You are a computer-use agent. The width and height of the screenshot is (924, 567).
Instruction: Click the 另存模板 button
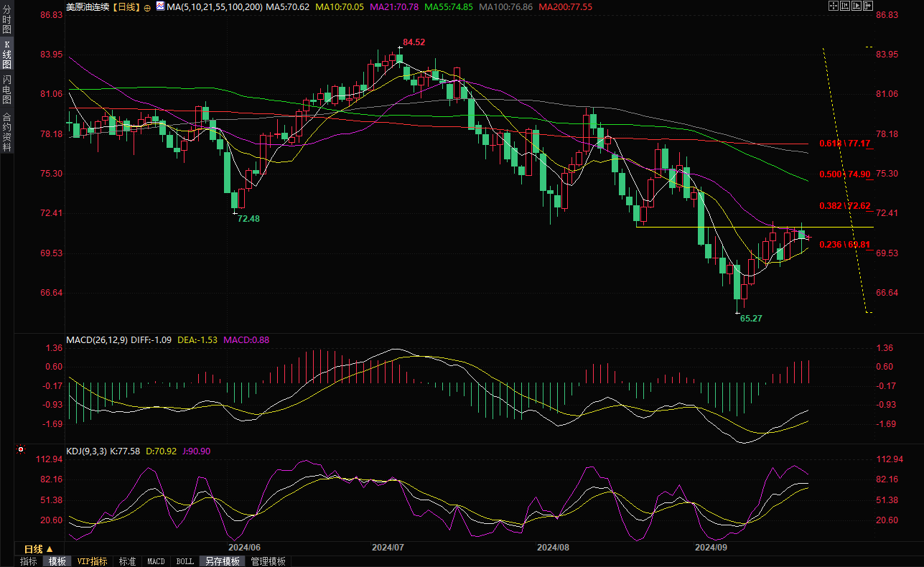click(x=221, y=561)
